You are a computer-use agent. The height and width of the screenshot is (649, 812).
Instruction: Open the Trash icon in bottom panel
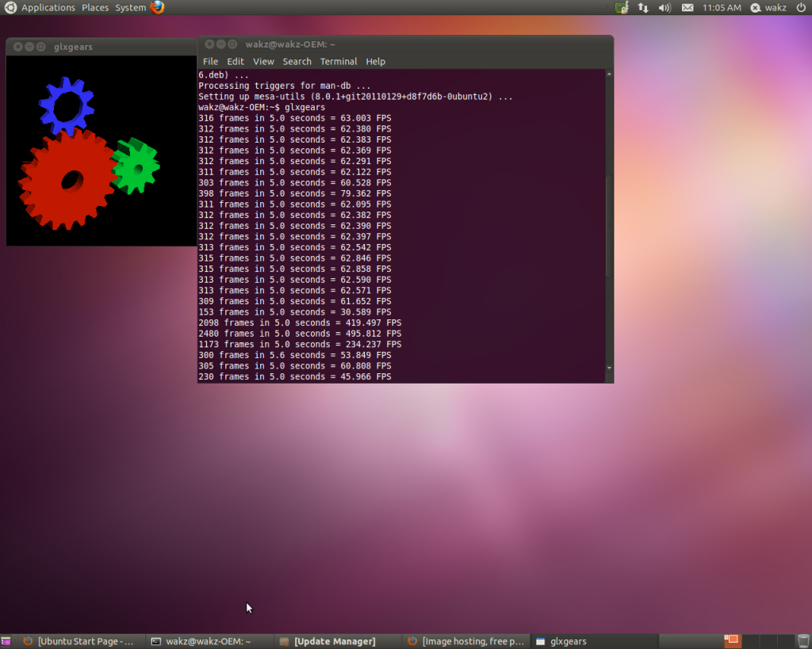point(803,641)
